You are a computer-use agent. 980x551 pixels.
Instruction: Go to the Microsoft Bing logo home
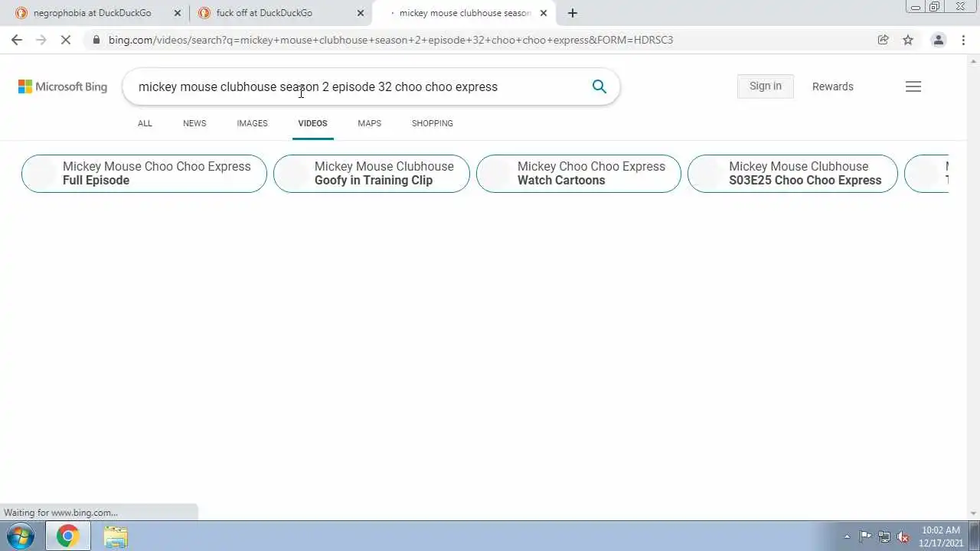click(63, 86)
